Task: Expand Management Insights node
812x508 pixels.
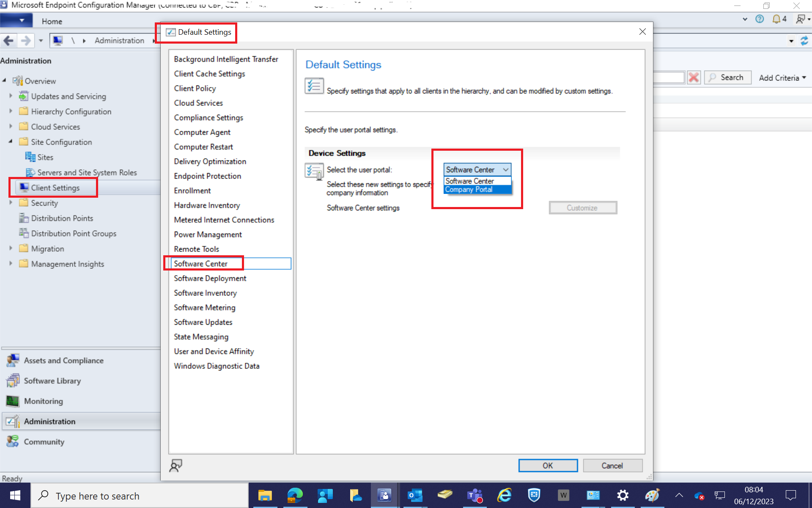Action: pos(11,264)
